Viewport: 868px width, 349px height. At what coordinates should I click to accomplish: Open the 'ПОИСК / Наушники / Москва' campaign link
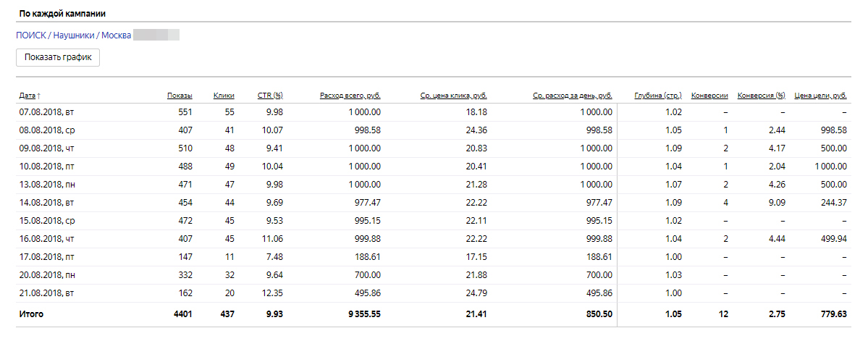coord(73,35)
